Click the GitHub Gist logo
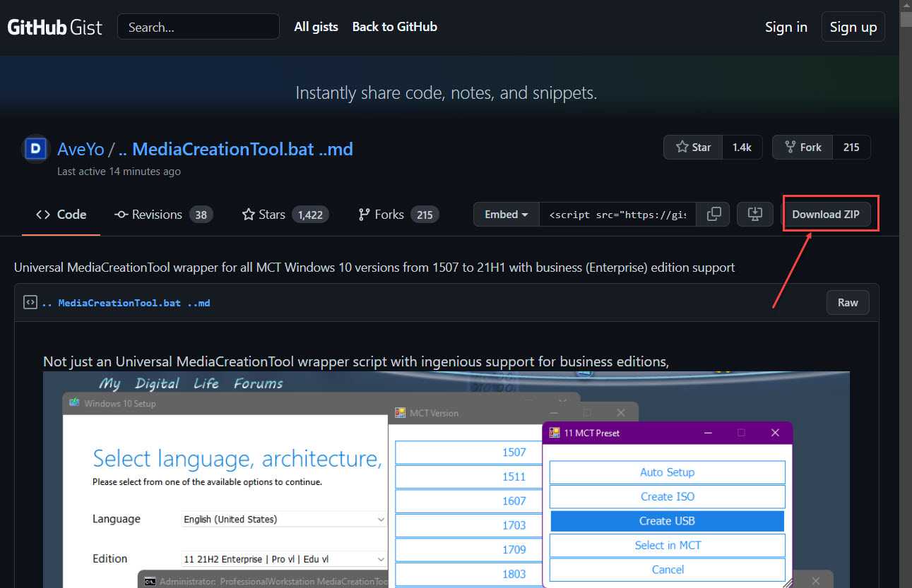 pos(55,28)
